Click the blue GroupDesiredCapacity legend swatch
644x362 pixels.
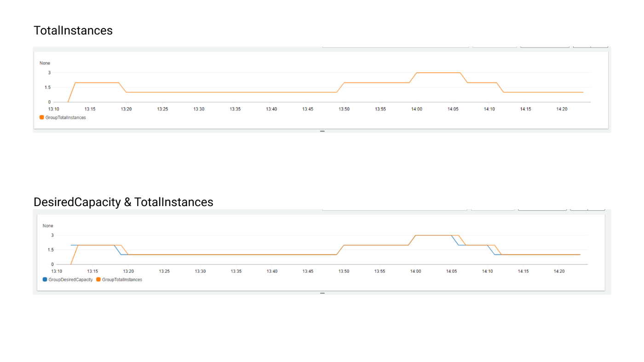[x=45, y=279]
